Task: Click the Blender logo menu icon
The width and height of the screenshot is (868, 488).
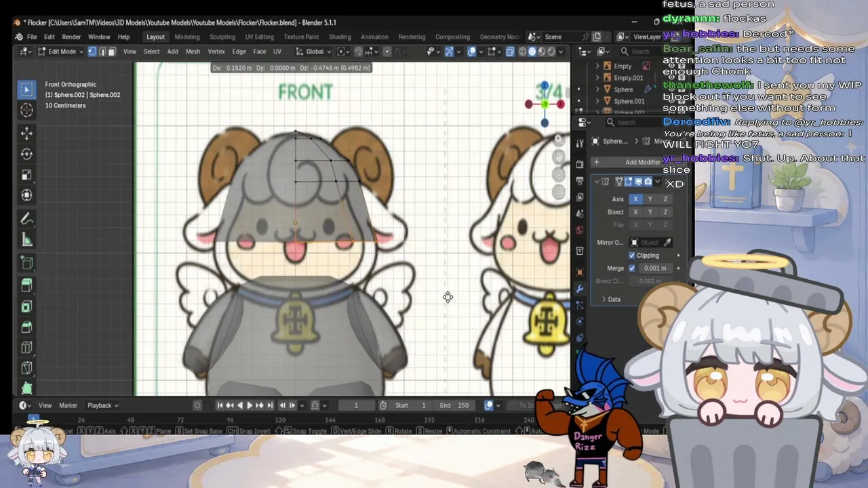Action: pyautogui.click(x=18, y=37)
